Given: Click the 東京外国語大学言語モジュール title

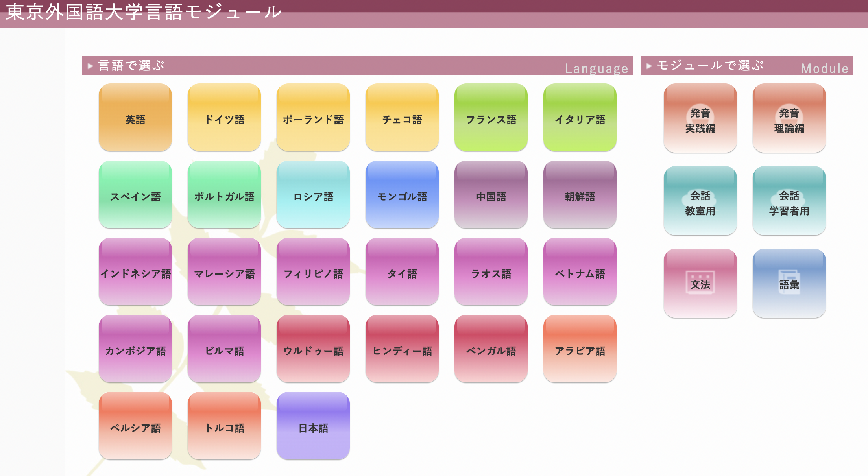Looking at the screenshot, I should pyautogui.click(x=144, y=12).
